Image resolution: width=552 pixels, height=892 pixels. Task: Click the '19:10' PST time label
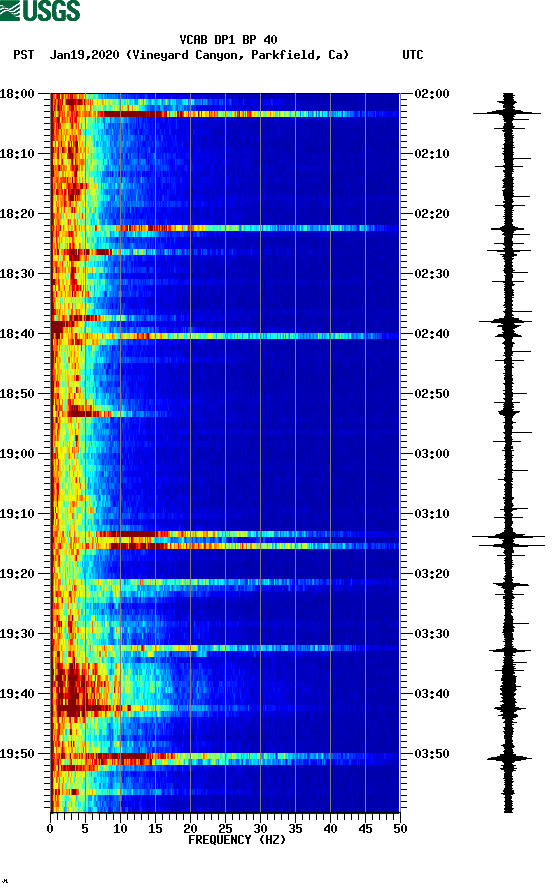17,514
